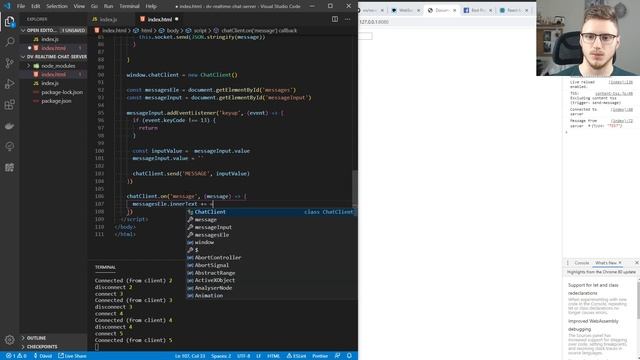This screenshot has width=640, height=360.
Task: Open the Go menu
Action: [94, 6]
